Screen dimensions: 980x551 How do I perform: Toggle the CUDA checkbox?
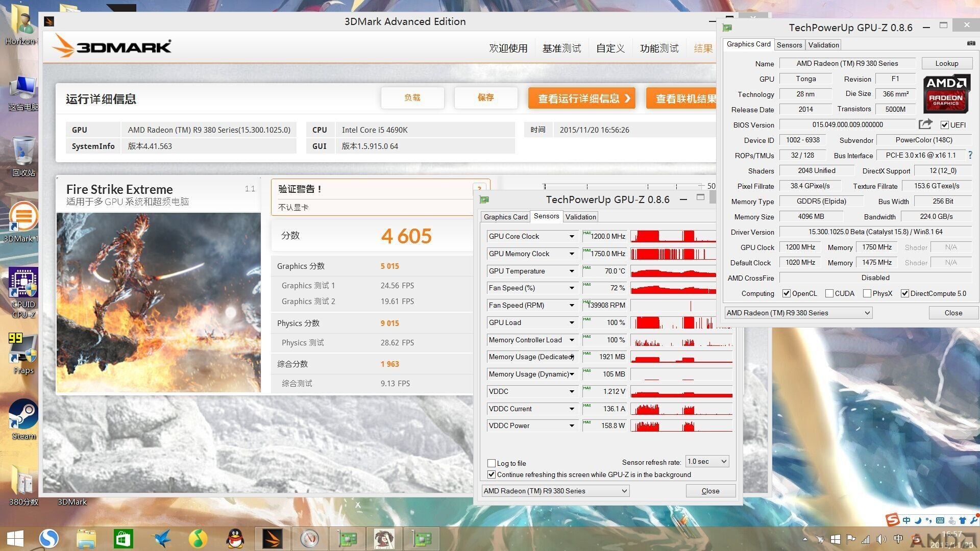click(x=829, y=293)
